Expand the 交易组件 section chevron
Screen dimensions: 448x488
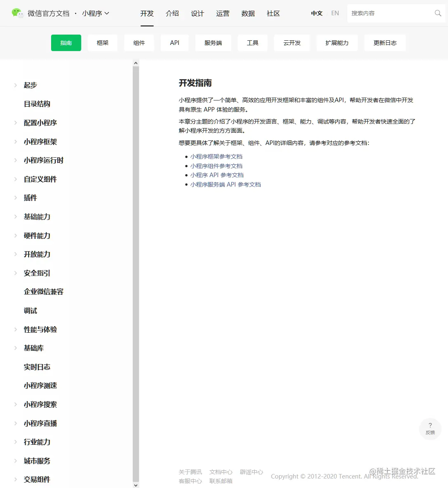16,479
